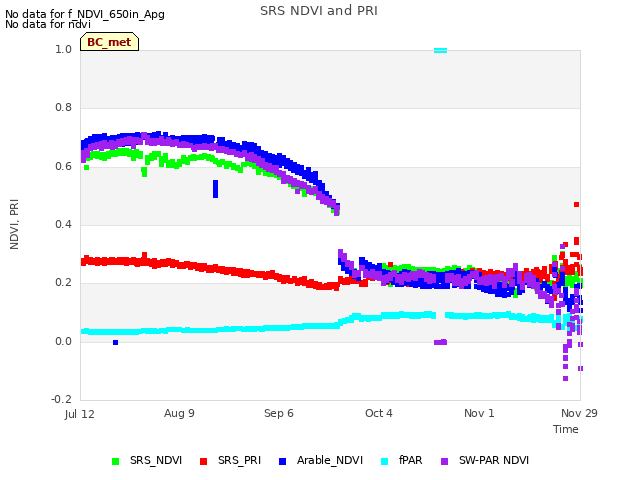Click the isolated red SRS_PRI point near 0.47
The image size is (640, 480).
click(576, 204)
